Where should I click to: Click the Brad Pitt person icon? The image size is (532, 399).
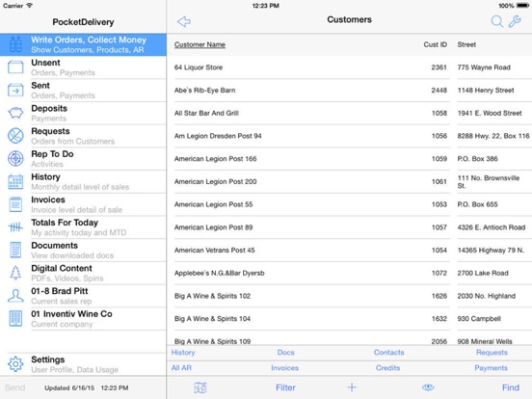click(15, 296)
